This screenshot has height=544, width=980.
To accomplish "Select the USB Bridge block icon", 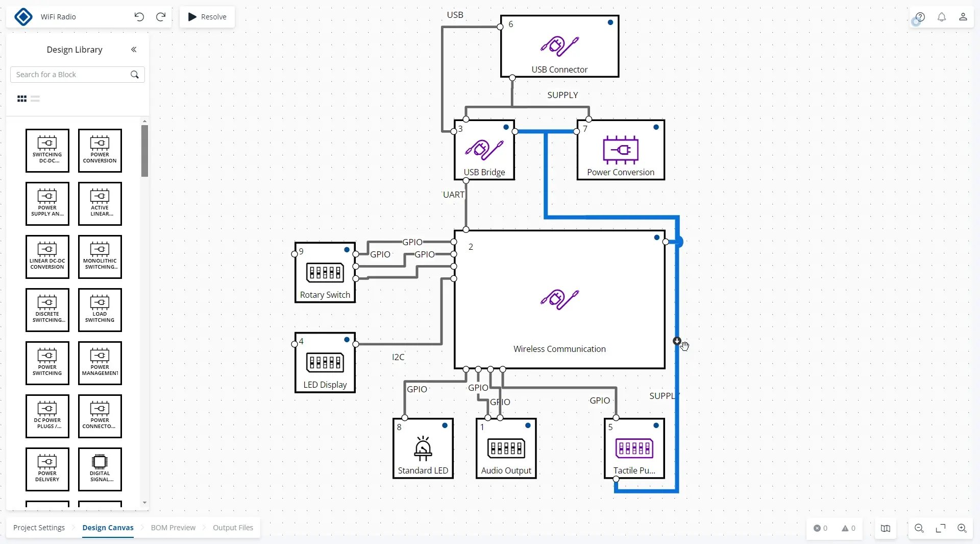I will (x=484, y=150).
